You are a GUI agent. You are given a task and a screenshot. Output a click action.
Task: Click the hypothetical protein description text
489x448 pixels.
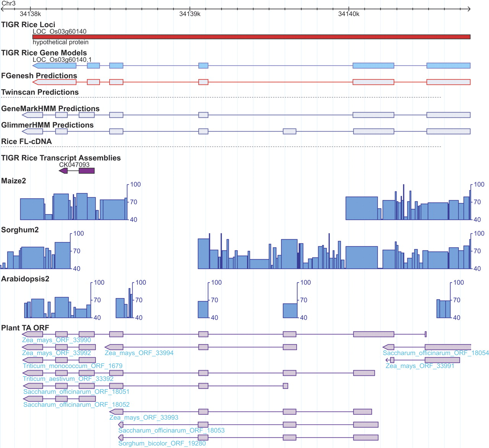click(60, 42)
